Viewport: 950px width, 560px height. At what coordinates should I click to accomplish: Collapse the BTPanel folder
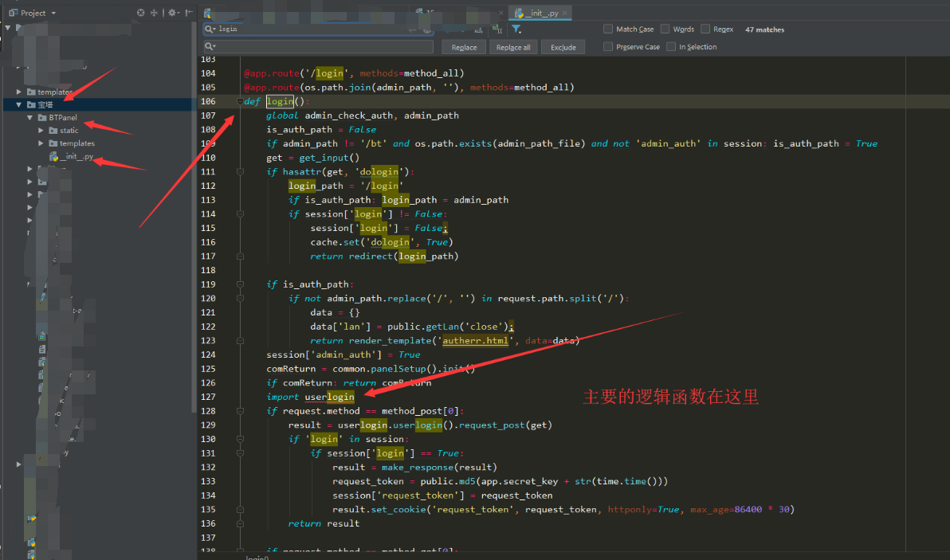click(29, 116)
